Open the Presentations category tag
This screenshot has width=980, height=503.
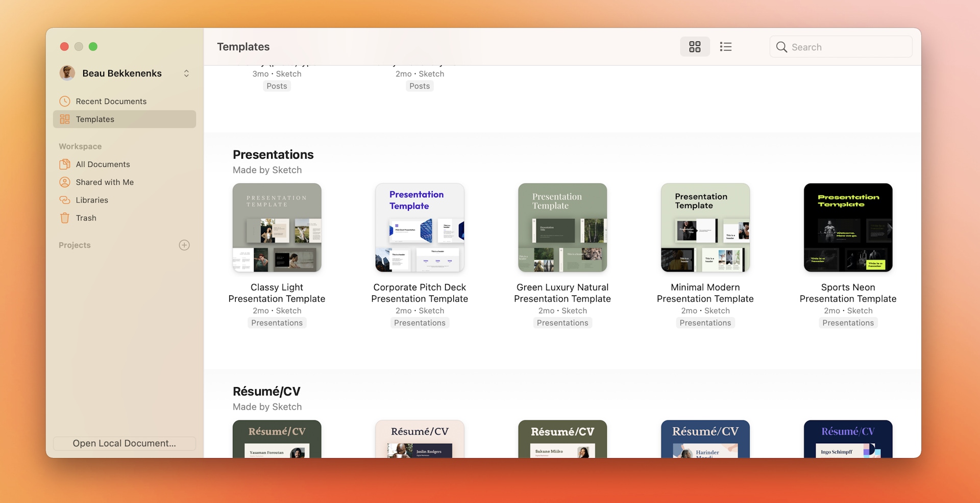(276, 322)
